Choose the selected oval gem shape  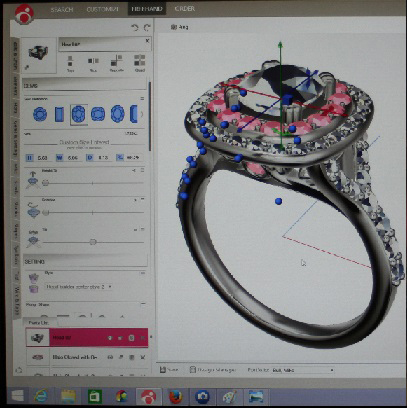79,114
